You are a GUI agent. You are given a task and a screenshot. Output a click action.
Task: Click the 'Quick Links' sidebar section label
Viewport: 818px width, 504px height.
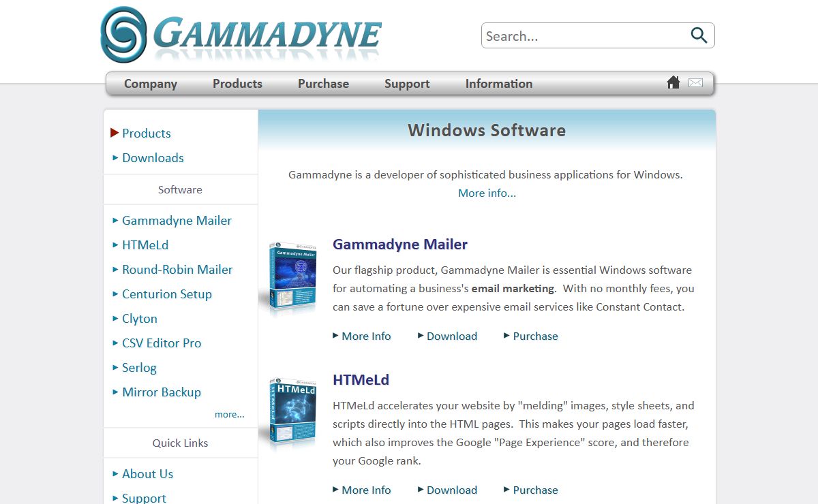pyautogui.click(x=180, y=443)
